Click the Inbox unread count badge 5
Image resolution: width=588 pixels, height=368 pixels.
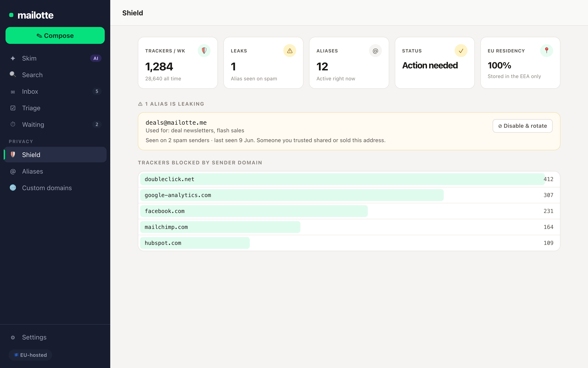(97, 91)
